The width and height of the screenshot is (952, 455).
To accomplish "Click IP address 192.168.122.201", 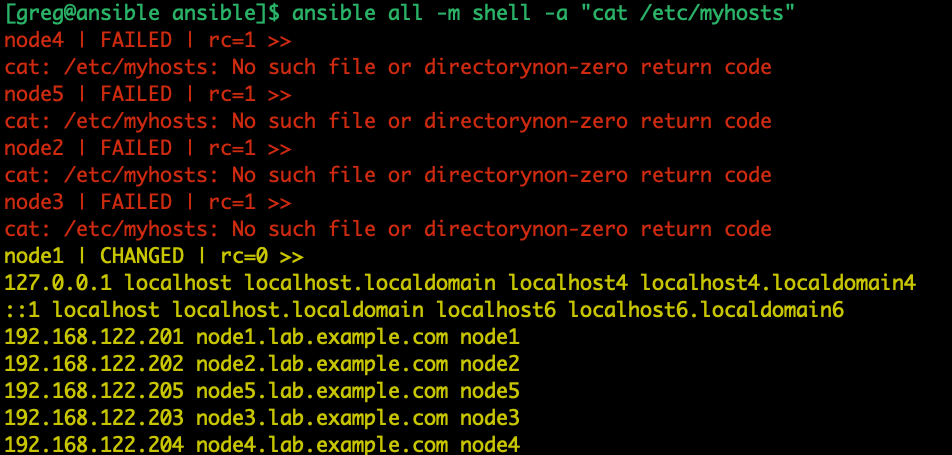I will [94, 337].
